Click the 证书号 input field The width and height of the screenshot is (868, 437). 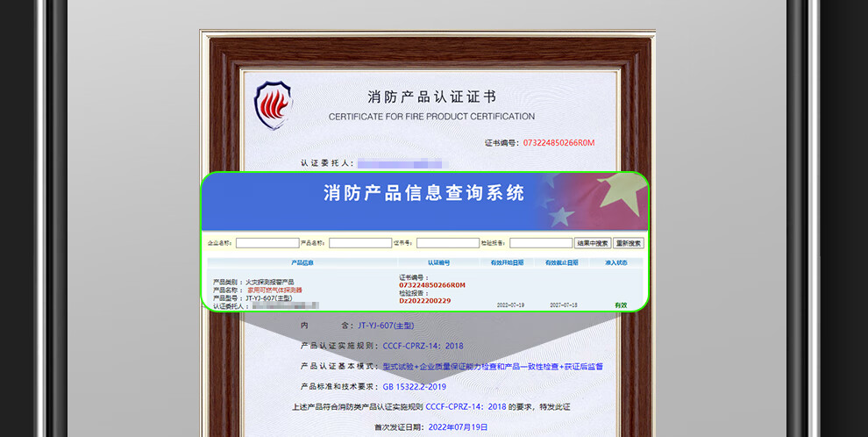pyautogui.click(x=447, y=243)
